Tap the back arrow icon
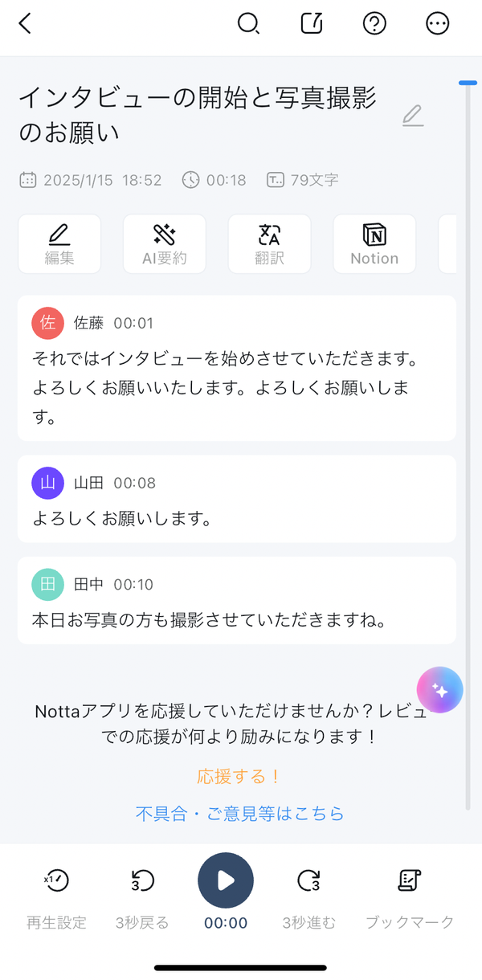 tap(26, 24)
